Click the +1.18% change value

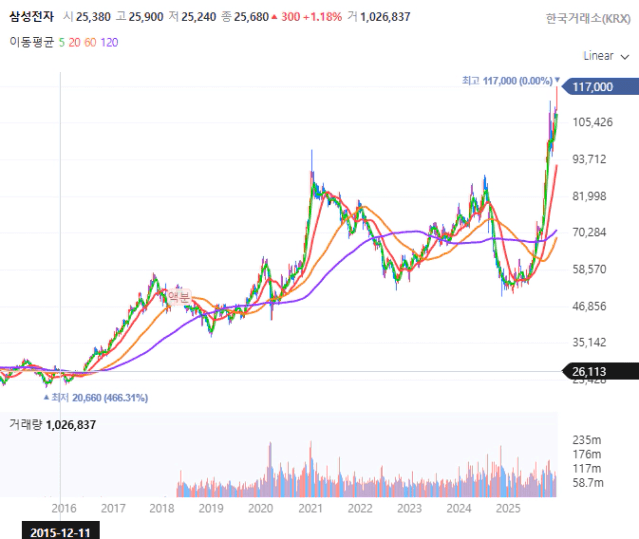322,17
